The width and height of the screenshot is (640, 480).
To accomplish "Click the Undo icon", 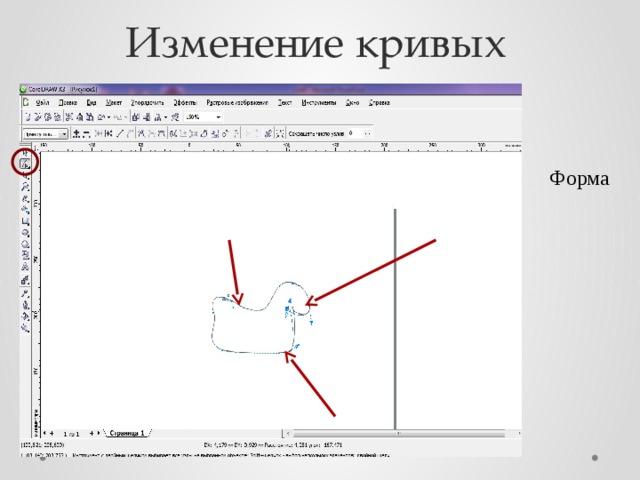I will 101,117.
